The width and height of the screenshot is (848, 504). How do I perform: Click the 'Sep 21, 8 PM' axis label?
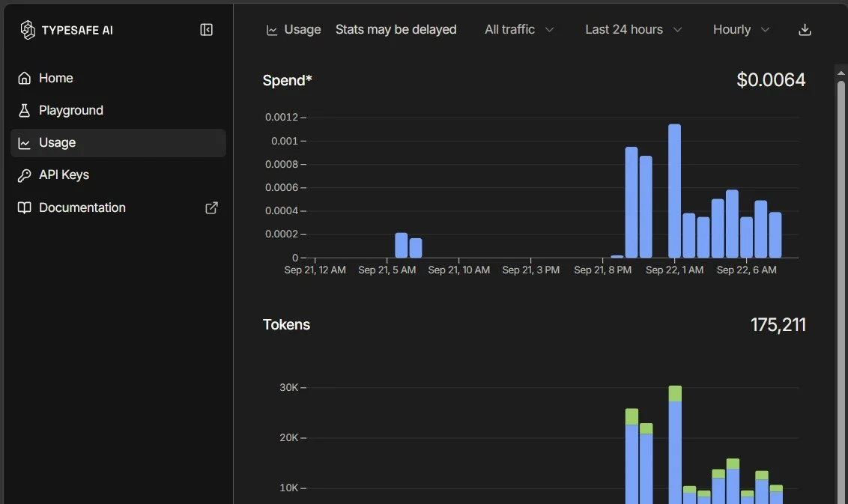coord(602,270)
